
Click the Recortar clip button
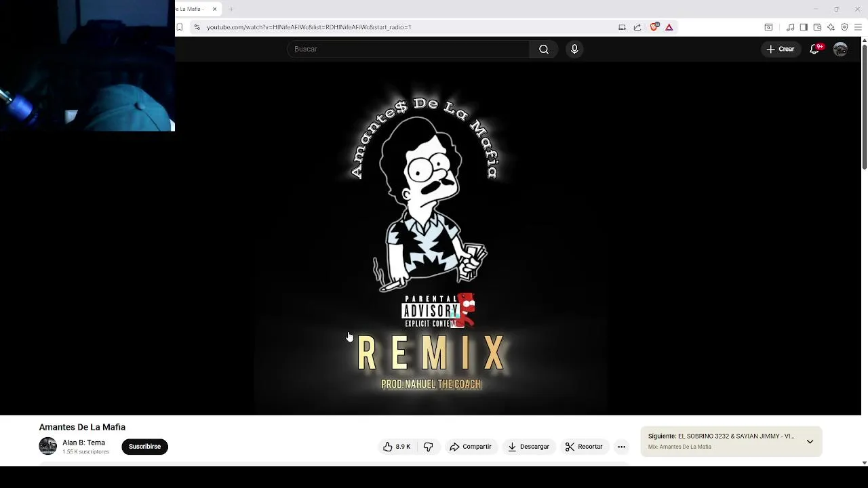584,447
